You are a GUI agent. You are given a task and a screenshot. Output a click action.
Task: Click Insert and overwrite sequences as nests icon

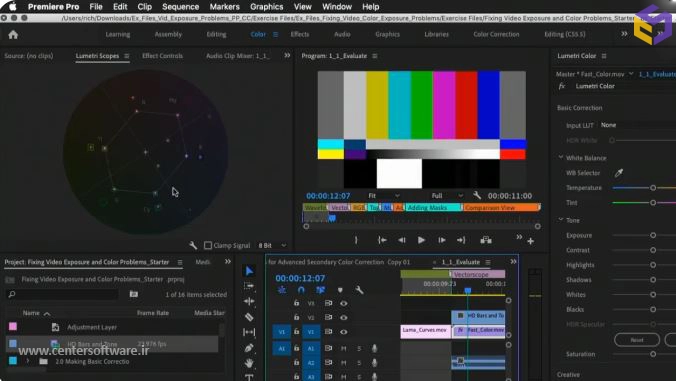pos(282,290)
